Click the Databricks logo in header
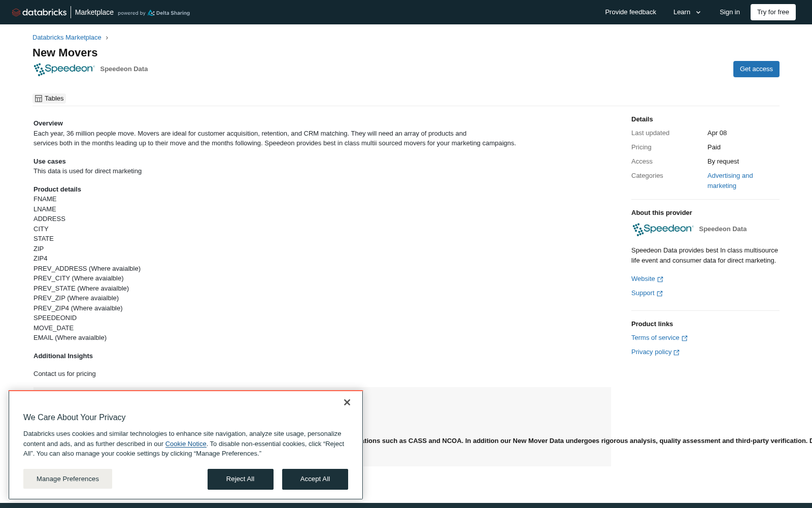The image size is (812, 508). [39, 12]
